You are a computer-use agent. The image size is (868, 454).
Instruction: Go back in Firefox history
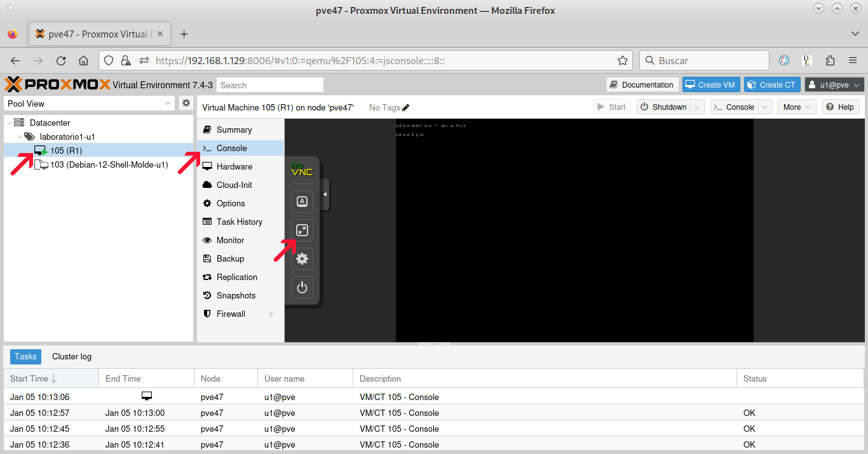pos(15,61)
